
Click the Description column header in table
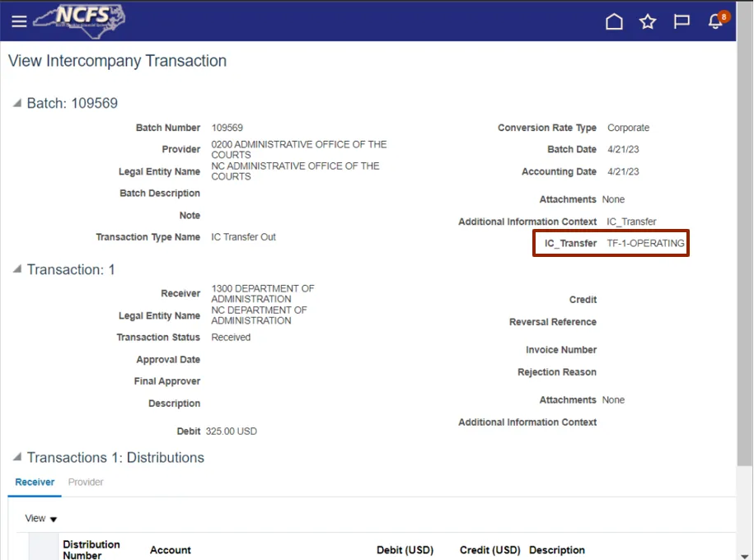pyautogui.click(x=557, y=550)
